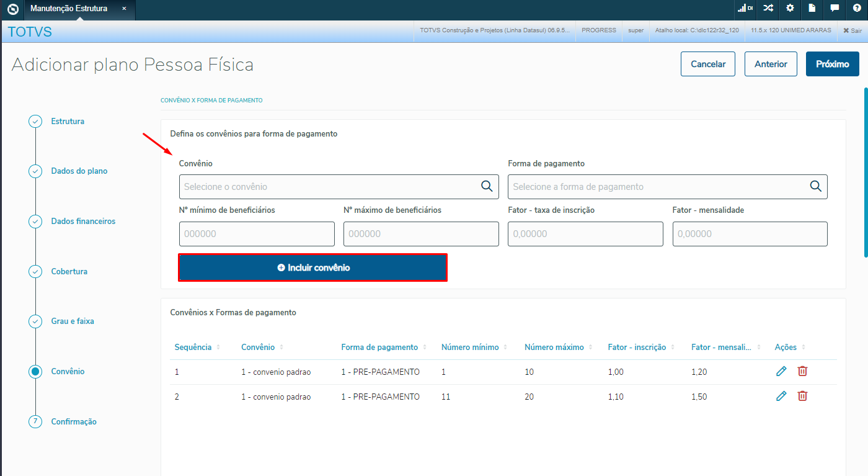Sort table by Número mínimo column

click(474, 347)
